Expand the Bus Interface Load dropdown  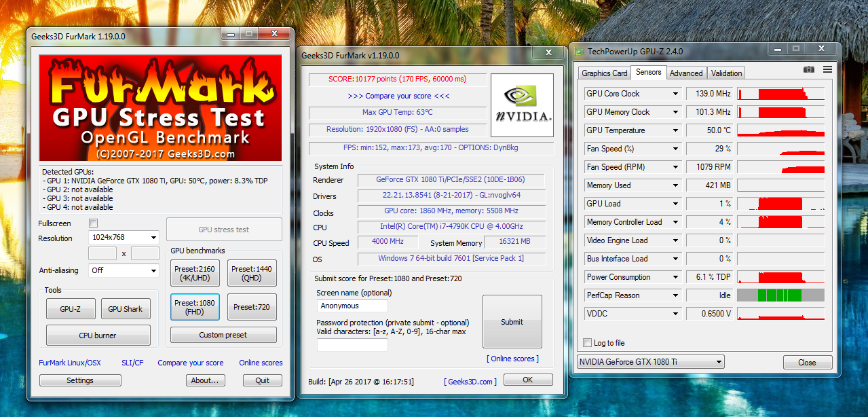tap(675, 259)
